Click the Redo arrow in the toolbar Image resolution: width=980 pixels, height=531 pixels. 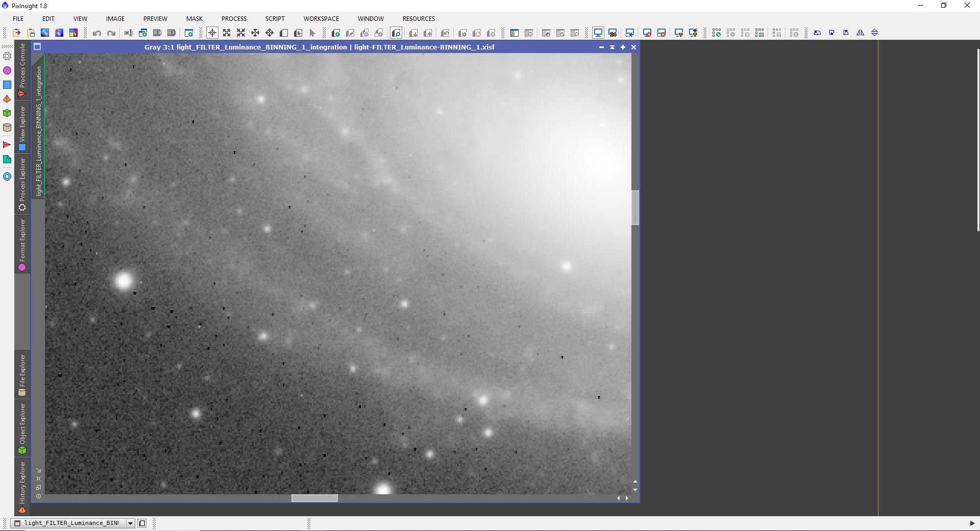tap(111, 33)
